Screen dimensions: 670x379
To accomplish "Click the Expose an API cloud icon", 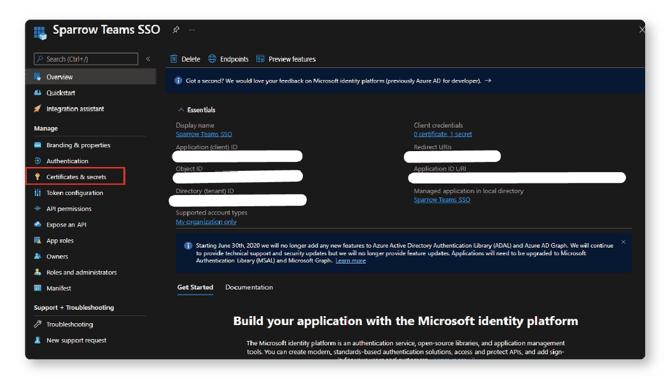I will pyautogui.click(x=38, y=224).
